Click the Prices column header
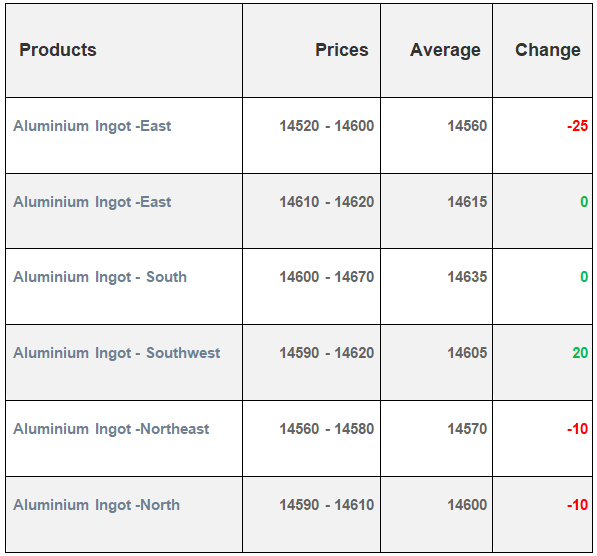The height and width of the screenshot is (556, 597). [x=342, y=50]
